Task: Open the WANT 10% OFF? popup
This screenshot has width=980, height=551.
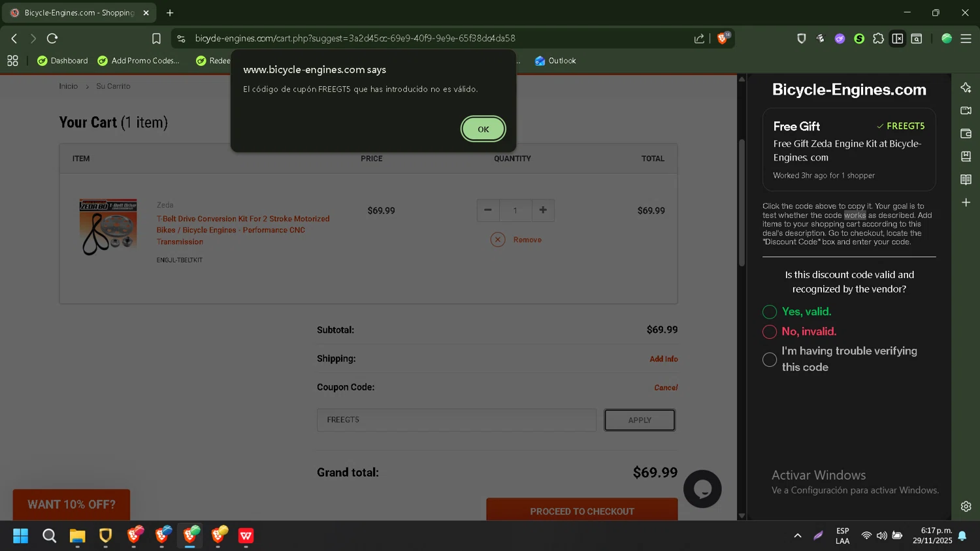Action: (x=71, y=505)
